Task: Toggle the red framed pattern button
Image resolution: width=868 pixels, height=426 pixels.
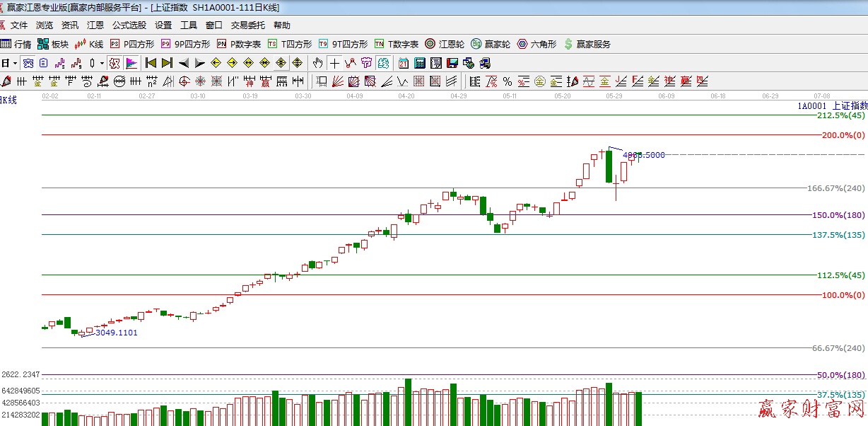Action: [115, 63]
